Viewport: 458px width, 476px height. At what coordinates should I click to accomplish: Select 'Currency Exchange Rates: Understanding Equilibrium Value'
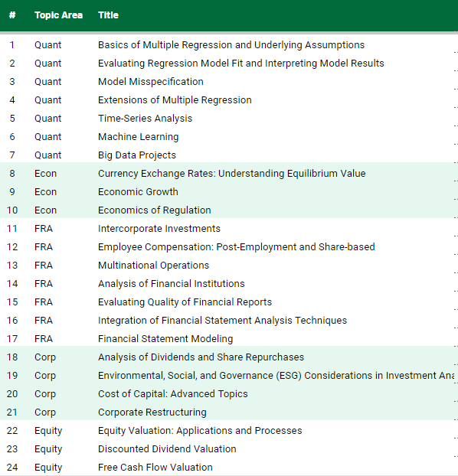click(231, 174)
